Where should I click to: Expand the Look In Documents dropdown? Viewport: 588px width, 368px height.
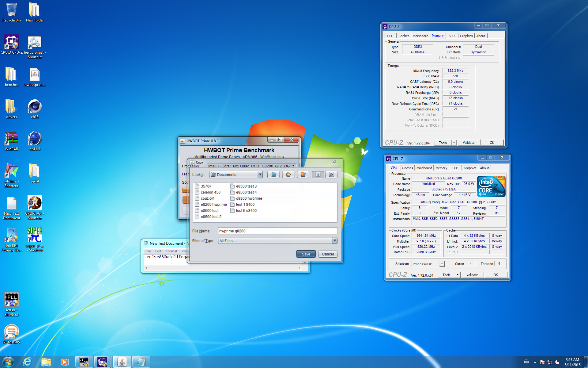point(260,174)
